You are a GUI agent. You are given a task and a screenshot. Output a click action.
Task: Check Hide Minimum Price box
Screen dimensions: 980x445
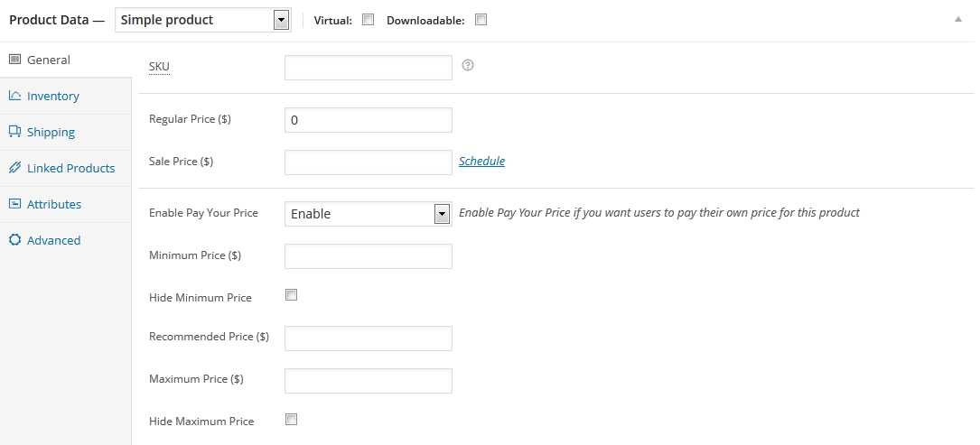[291, 295]
